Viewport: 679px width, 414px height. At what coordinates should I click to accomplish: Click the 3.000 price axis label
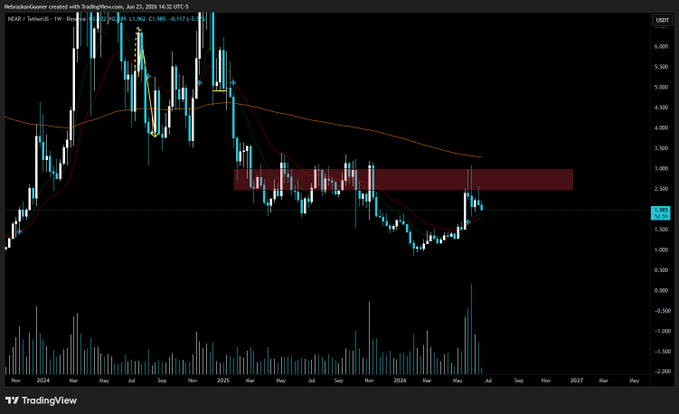661,168
